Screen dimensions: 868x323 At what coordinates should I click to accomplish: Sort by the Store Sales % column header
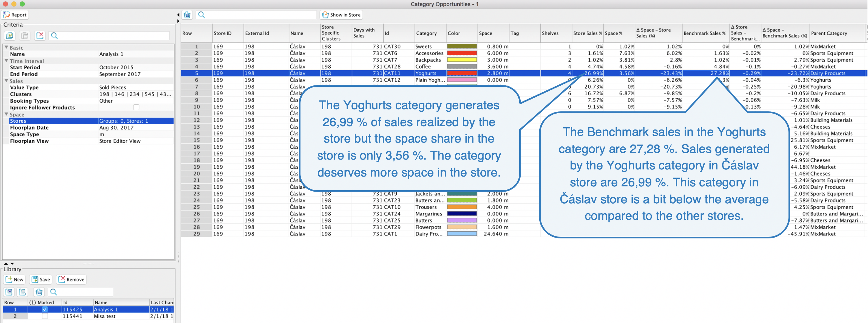pos(587,33)
